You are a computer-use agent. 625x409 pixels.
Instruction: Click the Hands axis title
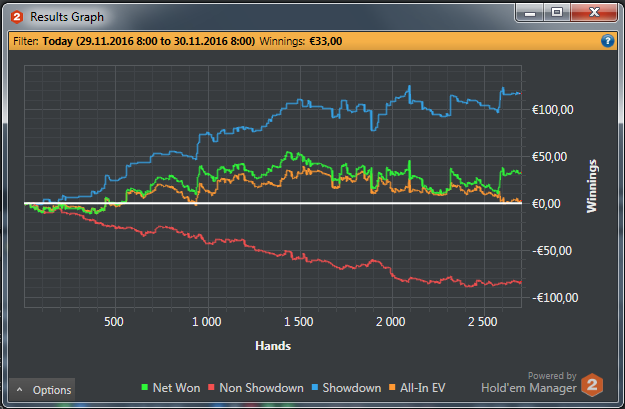[273, 346]
